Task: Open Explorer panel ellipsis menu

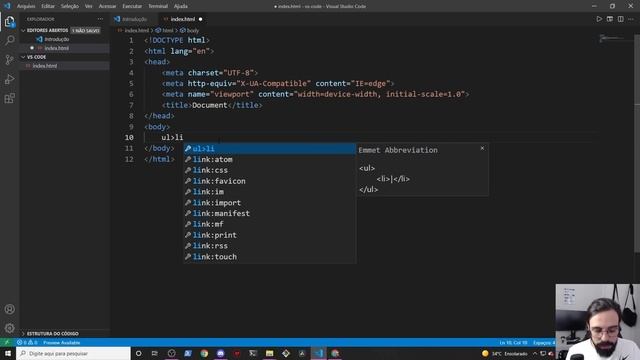Action: tap(100, 19)
